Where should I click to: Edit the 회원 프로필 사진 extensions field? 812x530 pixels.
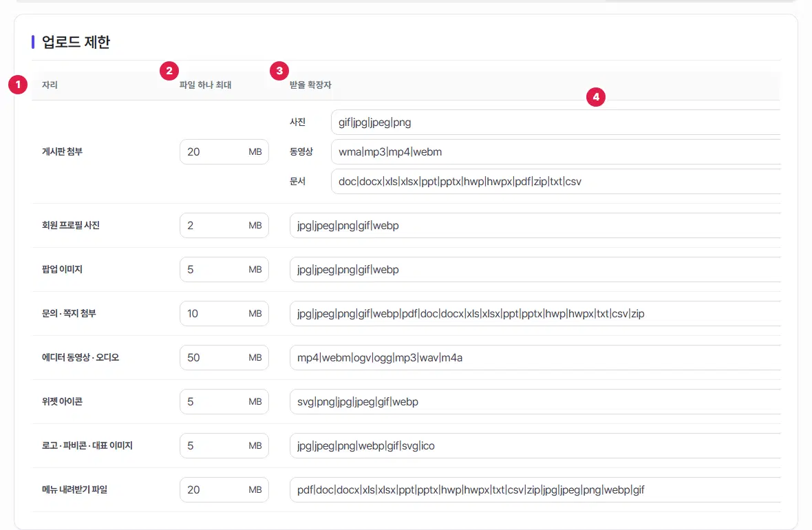(x=535, y=225)
